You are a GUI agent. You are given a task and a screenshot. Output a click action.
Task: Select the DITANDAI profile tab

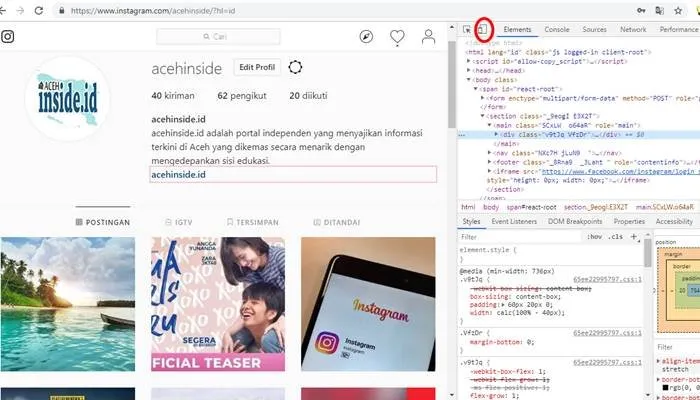pos(337,222)
